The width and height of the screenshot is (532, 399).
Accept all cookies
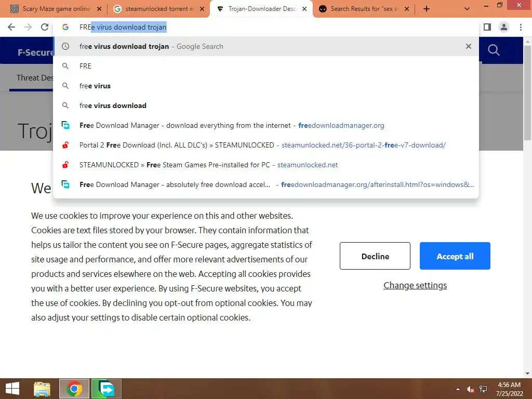point(455,256)
